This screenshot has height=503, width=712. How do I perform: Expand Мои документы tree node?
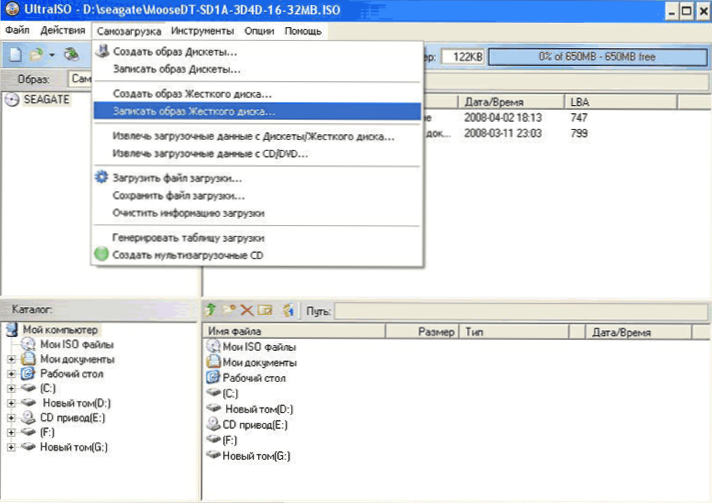click(x=11, y=360)
